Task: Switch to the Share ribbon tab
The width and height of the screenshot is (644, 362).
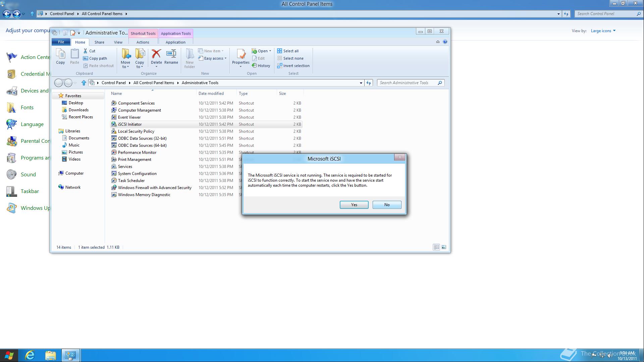Action: [99, 42]
